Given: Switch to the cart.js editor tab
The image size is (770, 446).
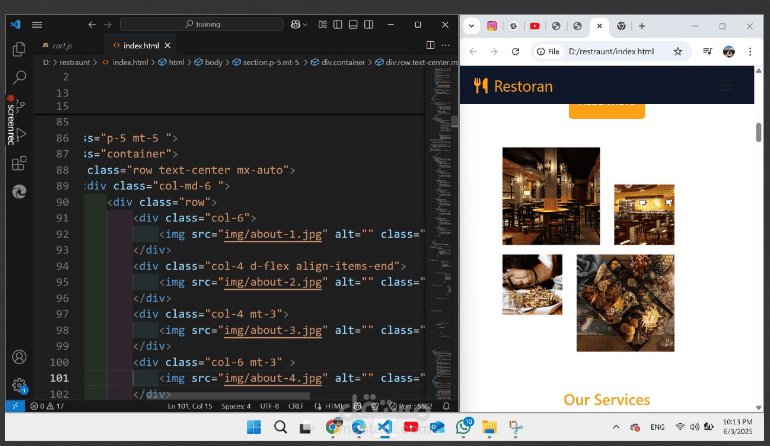Looking at the screenshot, I should coord(57,46).
